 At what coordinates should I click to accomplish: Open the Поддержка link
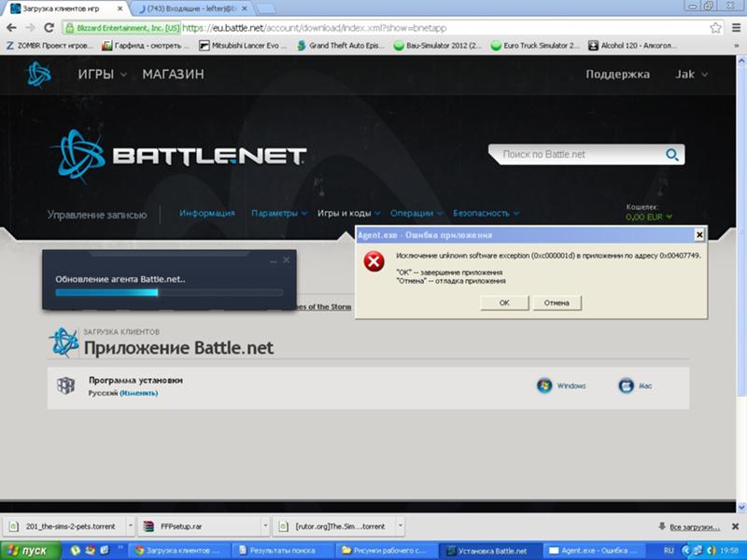617,75
